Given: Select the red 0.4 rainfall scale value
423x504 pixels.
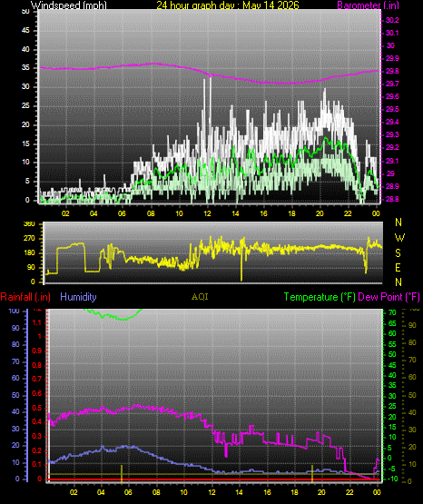Looking at the screenshot, I should (x=37, y=422).
